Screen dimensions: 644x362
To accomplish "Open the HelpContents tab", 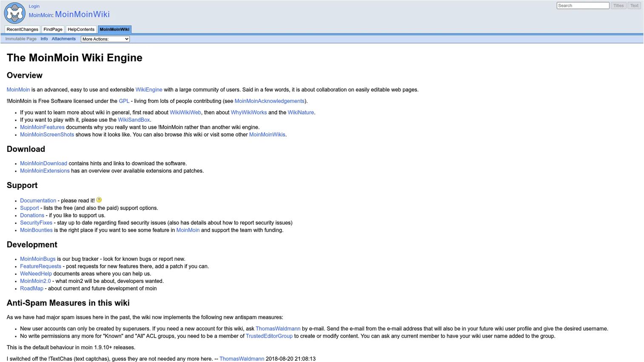I will click(x=81, y=29).
